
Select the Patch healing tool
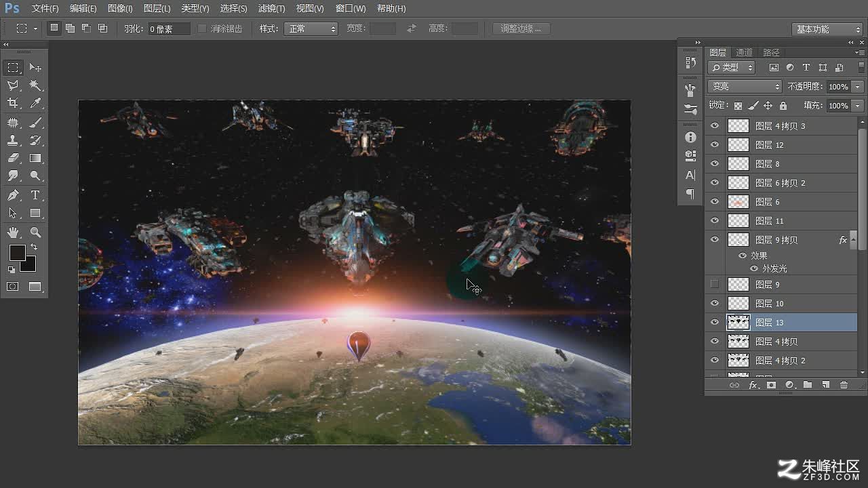(13, 123)
